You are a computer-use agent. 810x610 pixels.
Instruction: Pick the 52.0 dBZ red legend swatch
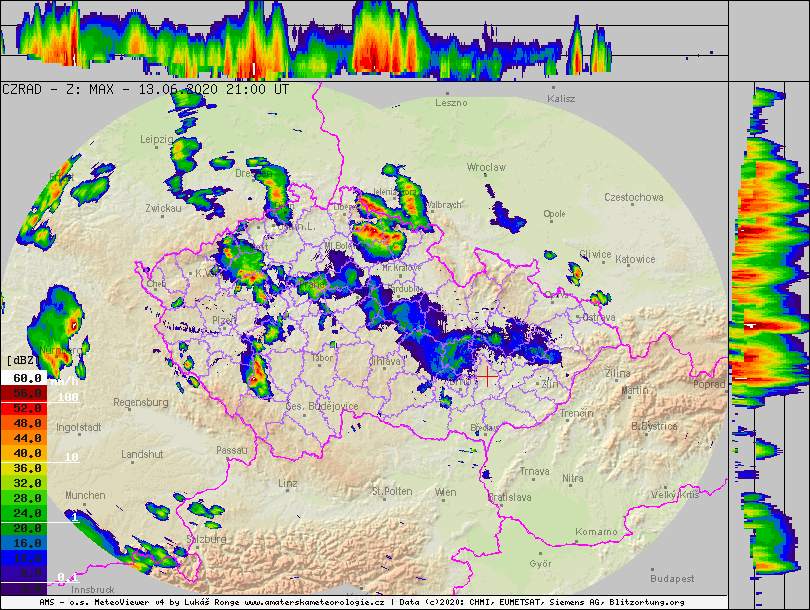tap(24, 409)
